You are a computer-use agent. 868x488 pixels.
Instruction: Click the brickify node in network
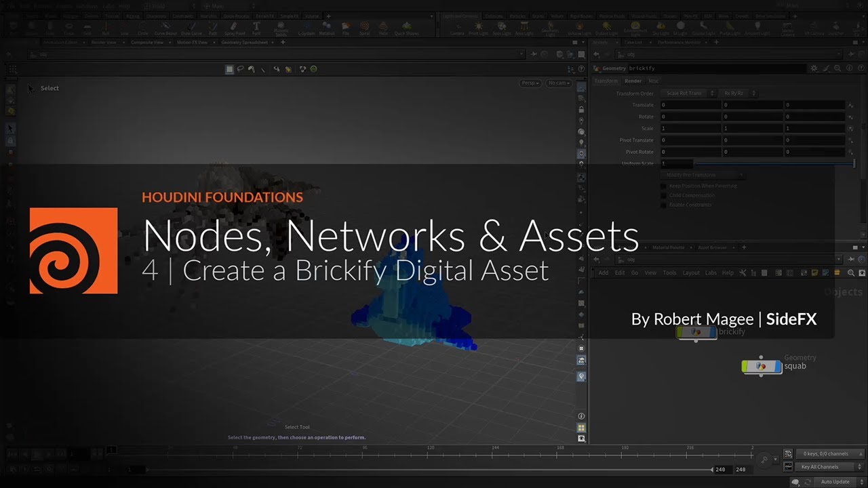696,332
